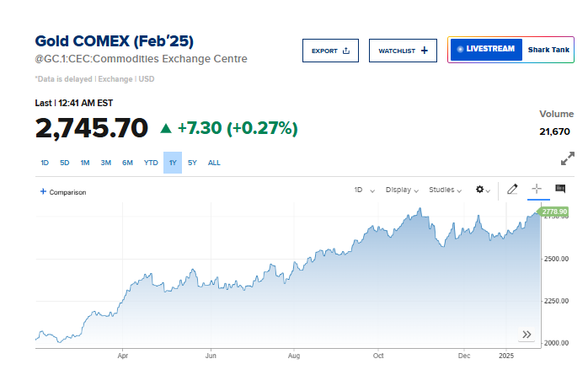Open the Studies dropdown
Viewport: 588px width, 375px height.
[446, 190]
